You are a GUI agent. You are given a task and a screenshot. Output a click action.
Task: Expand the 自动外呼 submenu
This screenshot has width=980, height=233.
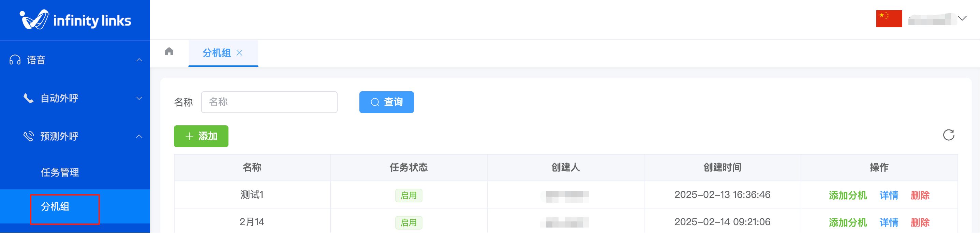139,98
